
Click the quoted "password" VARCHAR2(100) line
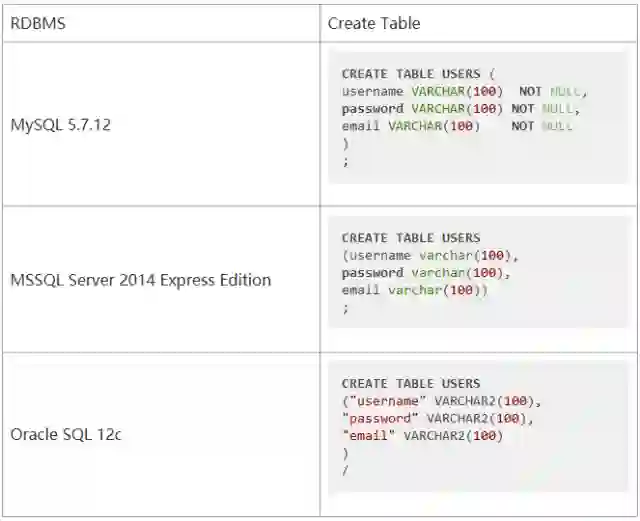438,418
